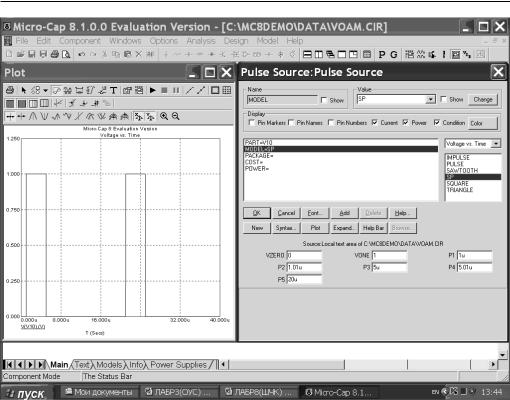Click the cascade windows icon
510x400 pixels.
click(x=330, y=54)
